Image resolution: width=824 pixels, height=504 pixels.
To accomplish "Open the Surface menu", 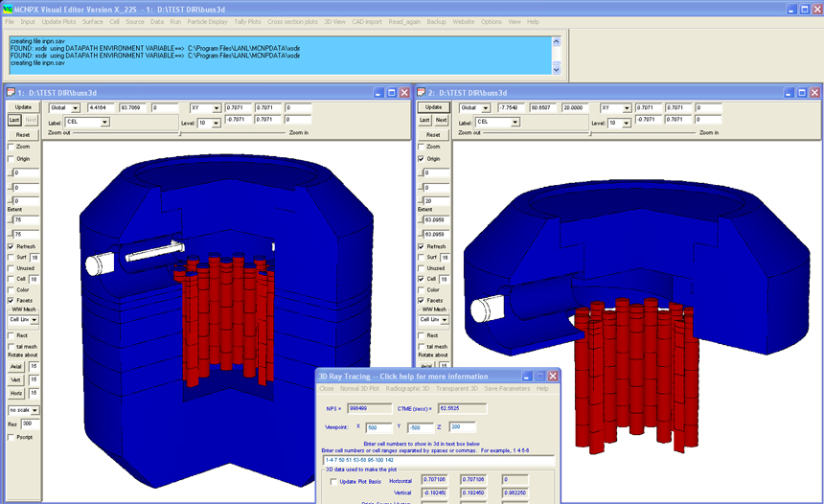I will (93, 21).
